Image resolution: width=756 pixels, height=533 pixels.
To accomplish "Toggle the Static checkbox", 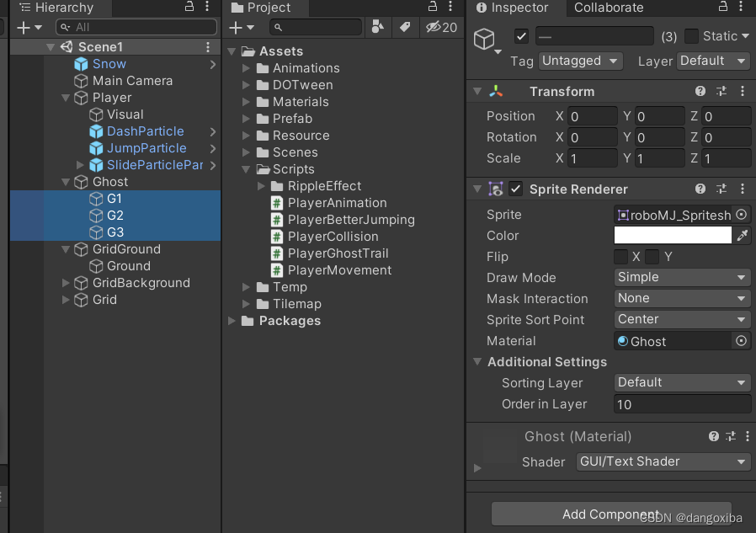I will pyautogui.click(x=691, y=36).
